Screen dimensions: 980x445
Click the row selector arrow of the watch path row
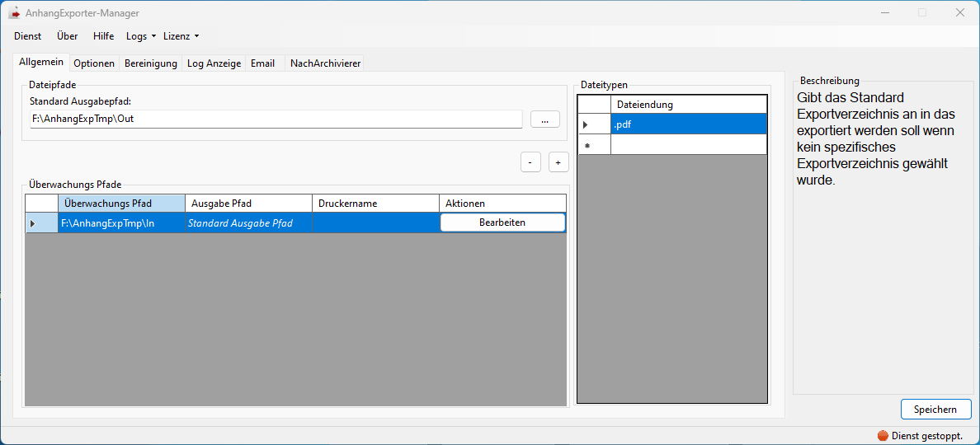click(41, 222)
